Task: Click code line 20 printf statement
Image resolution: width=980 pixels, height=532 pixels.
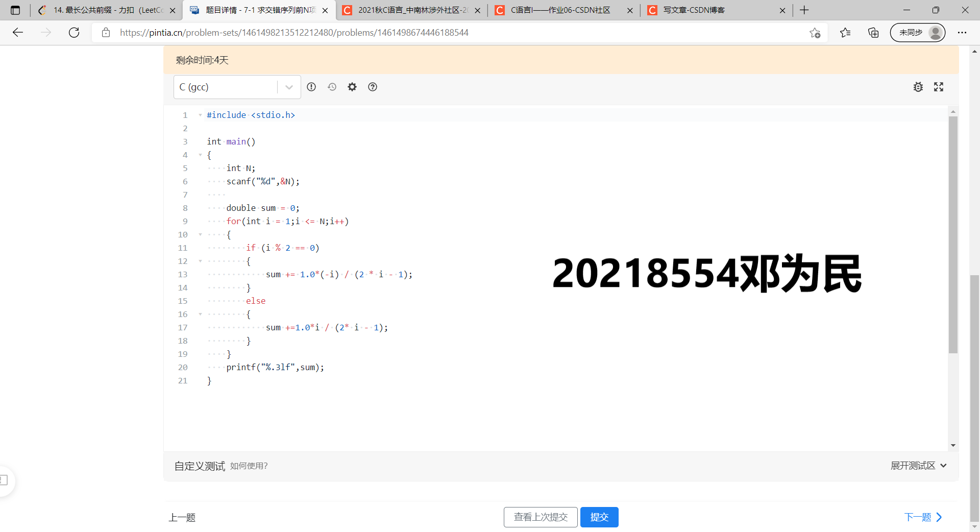Action: 275,368
